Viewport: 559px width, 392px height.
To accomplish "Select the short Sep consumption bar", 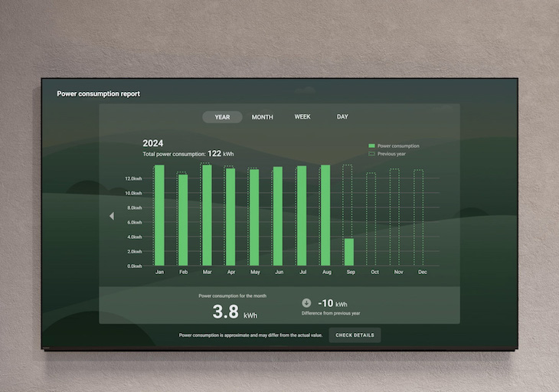I will [x=349, y=252].
